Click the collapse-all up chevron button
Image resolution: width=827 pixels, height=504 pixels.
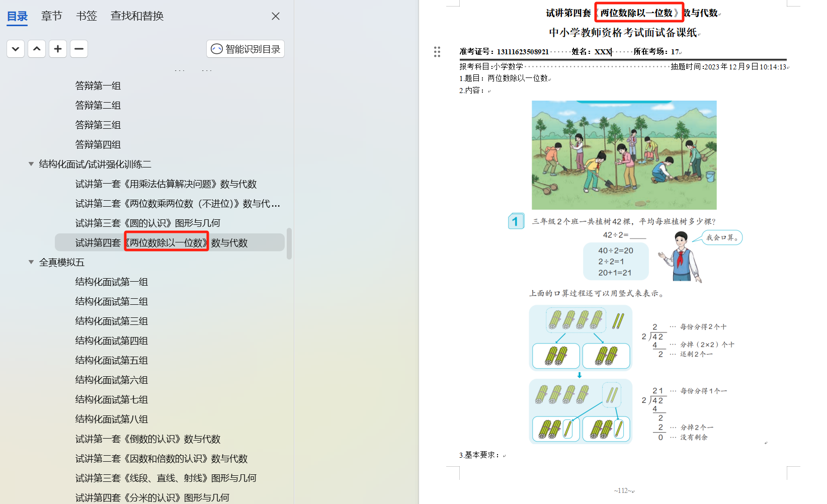[37, 49]
